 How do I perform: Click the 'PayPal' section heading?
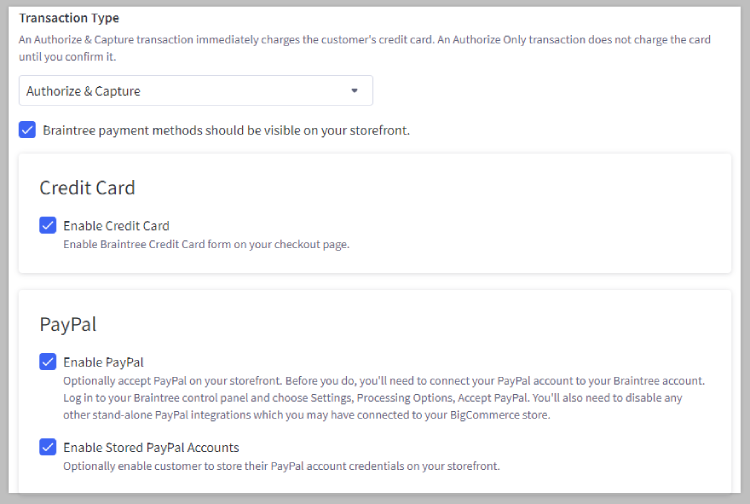tap(67, 324)
